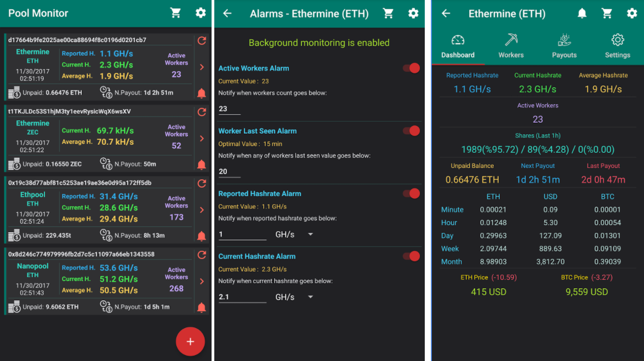Go back from Ethermine (ETH) dashboard screen
644x361 pixels.
(x=446, y=13)
